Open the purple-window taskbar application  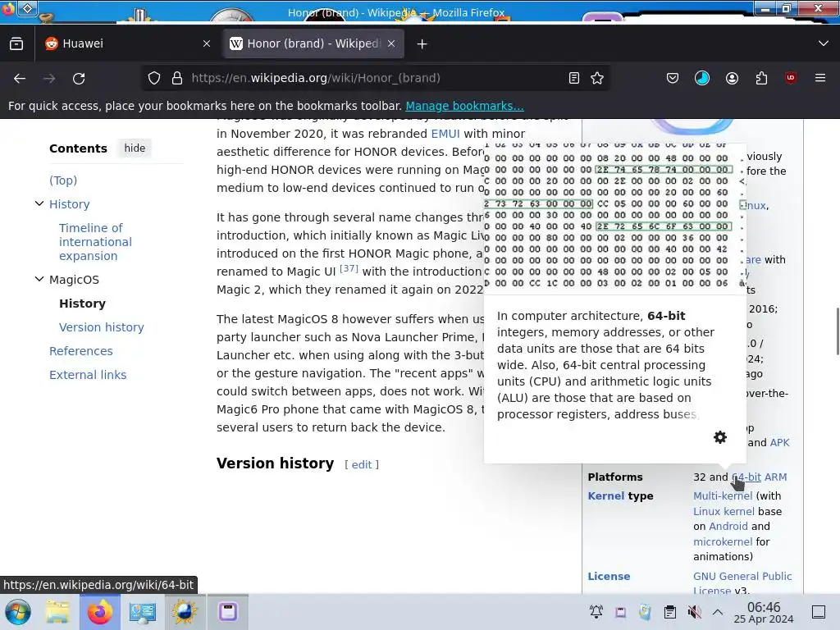228,612
